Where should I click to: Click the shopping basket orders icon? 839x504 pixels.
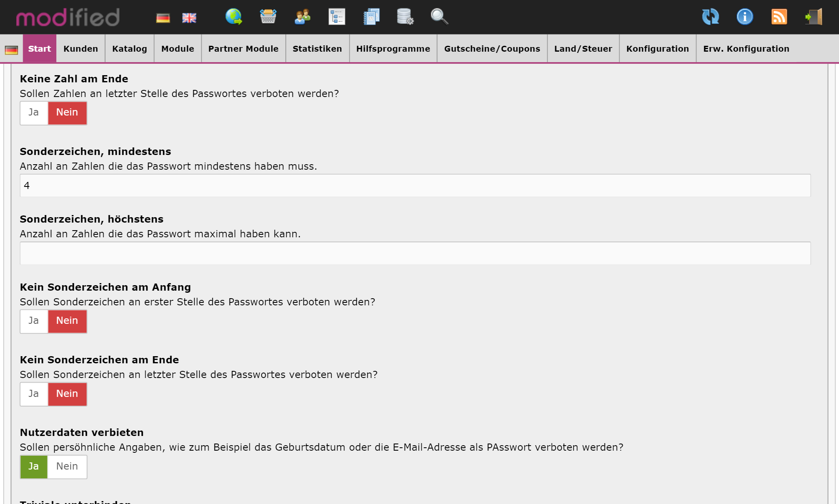coord(268,17)
